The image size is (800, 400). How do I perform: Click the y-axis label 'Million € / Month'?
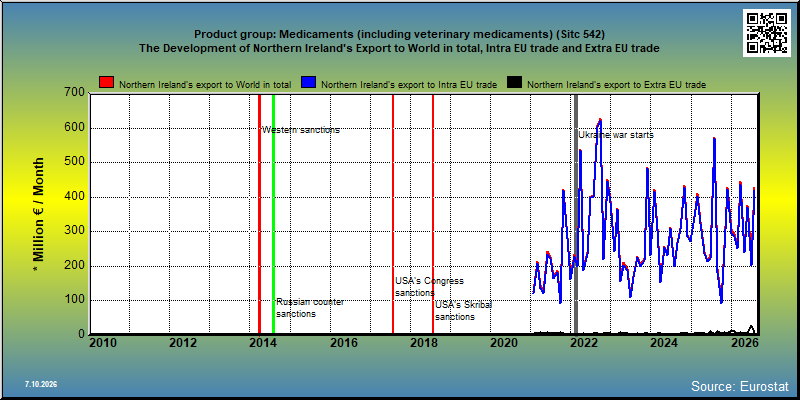coord(39,214)
